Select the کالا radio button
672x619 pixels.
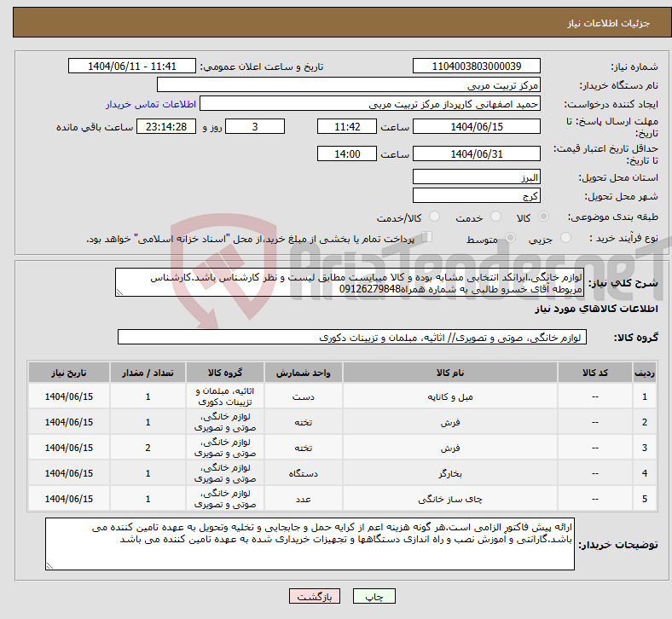(x=544, y=217)
